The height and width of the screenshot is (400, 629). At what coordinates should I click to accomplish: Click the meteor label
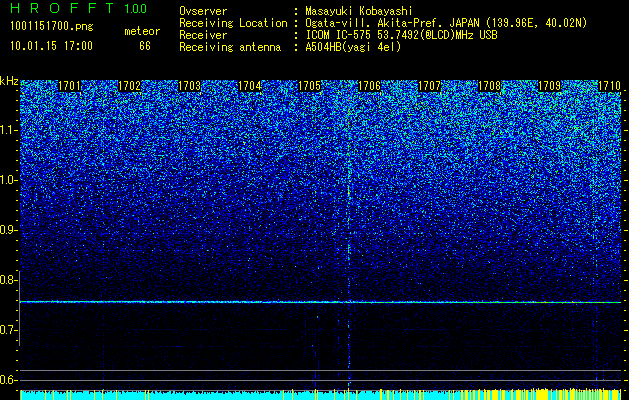pyautogui.click(x=142, y=31)
